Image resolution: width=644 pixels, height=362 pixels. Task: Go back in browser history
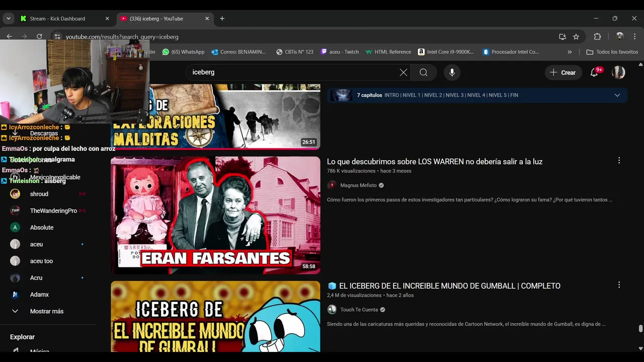[9, 36]
